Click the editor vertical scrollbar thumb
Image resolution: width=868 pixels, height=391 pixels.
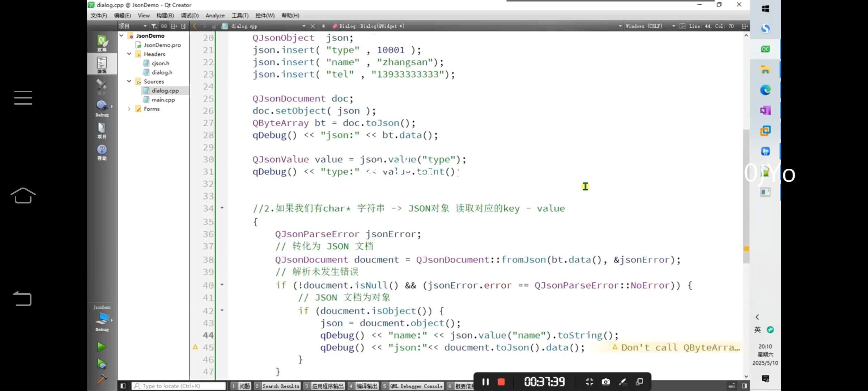coord(746,195)
